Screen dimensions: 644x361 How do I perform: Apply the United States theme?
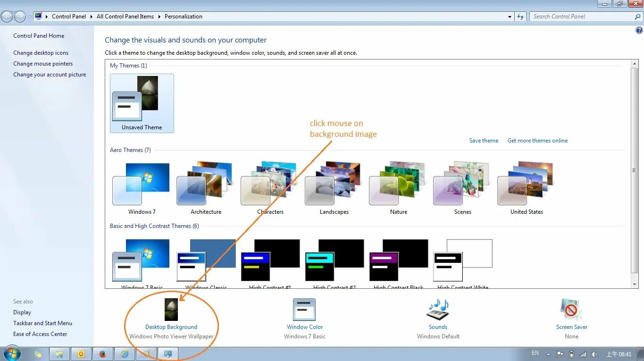coord(527,188)
